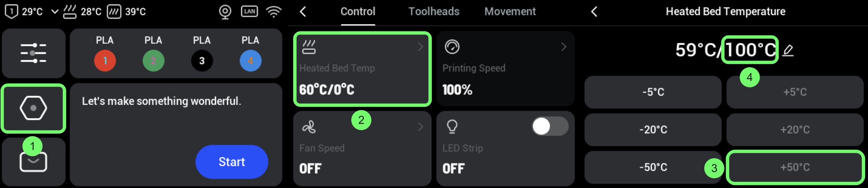The image size is (868, 188).
Task: Open the file storage box icon
Action: click(33, 163)
